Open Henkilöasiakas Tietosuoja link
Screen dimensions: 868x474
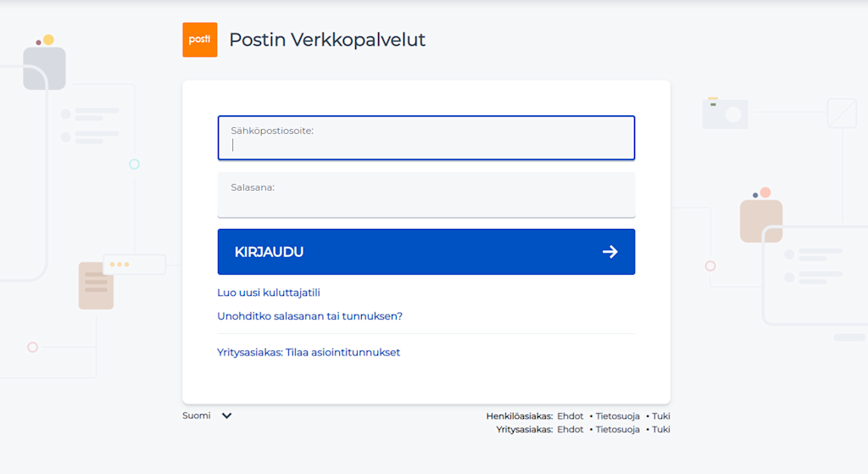point(617,415)
